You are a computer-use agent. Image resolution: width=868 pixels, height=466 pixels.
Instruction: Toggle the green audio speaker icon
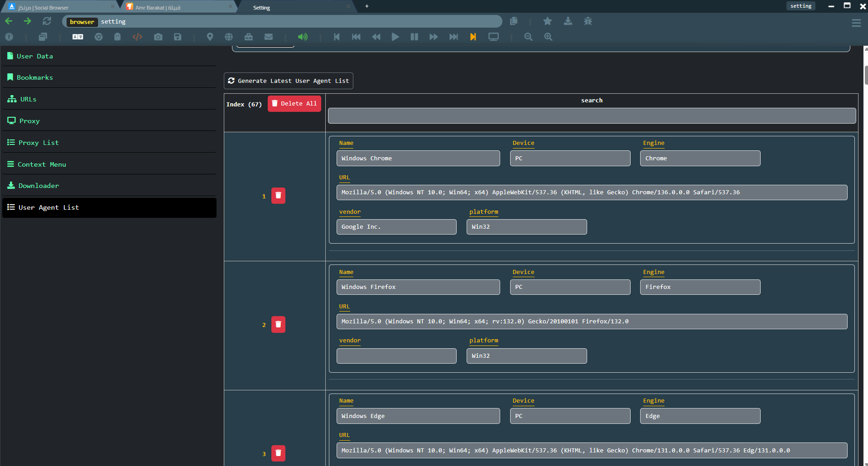pos(303,37)
